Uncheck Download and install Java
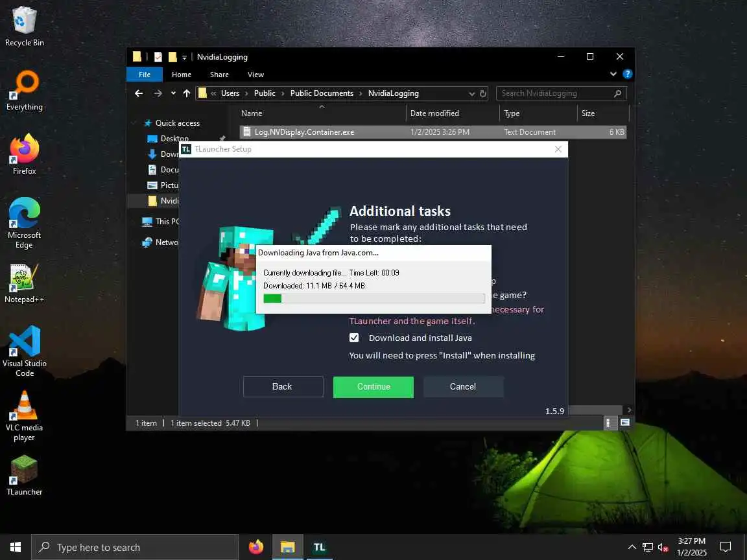This screenshot has height=560, width=747. [x=354, y=338]
